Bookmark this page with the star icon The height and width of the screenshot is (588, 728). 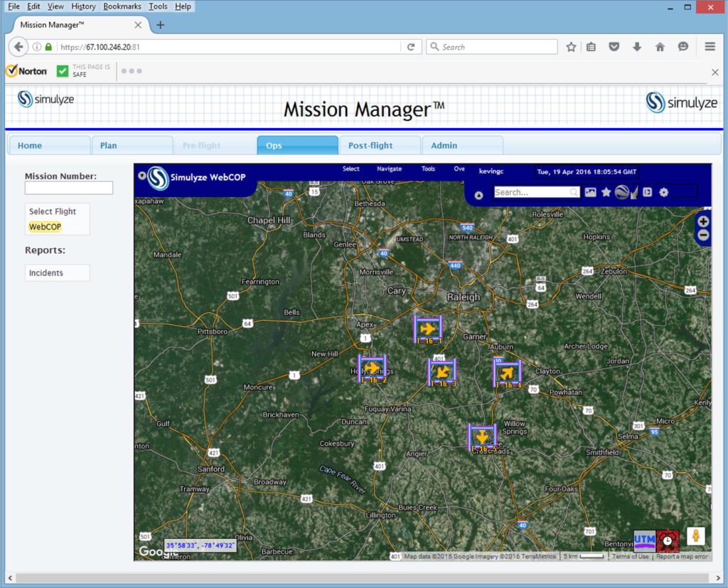(571, 47)
